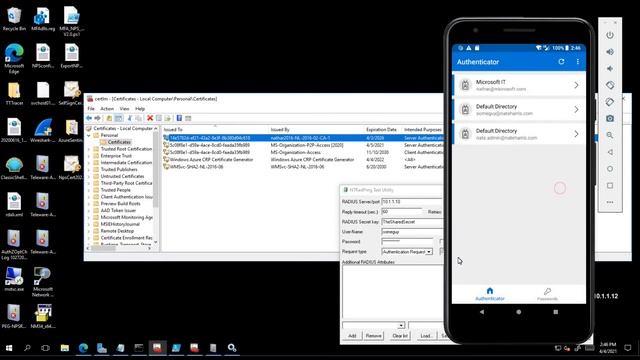Expand the Trusted Publishers node
The height and width of the screenshot is (360, 640).
[89, 169]
